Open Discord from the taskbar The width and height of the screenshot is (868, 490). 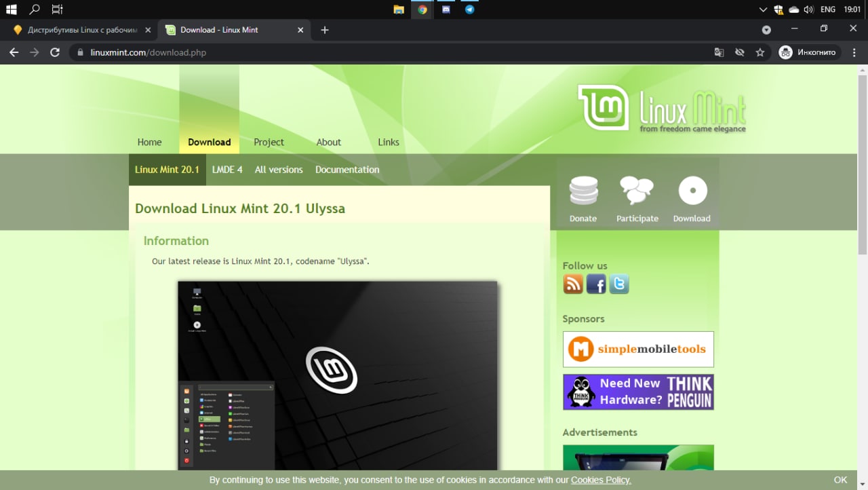(446, 10)
